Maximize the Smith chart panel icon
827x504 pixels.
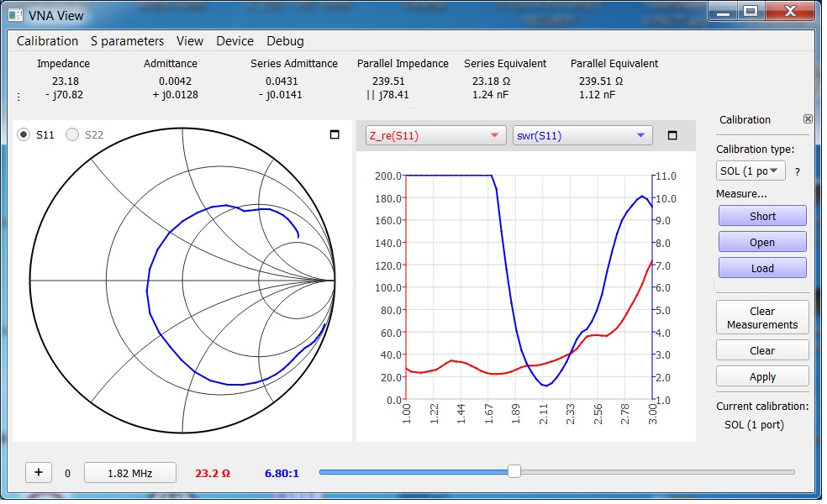tap(334, 135)
